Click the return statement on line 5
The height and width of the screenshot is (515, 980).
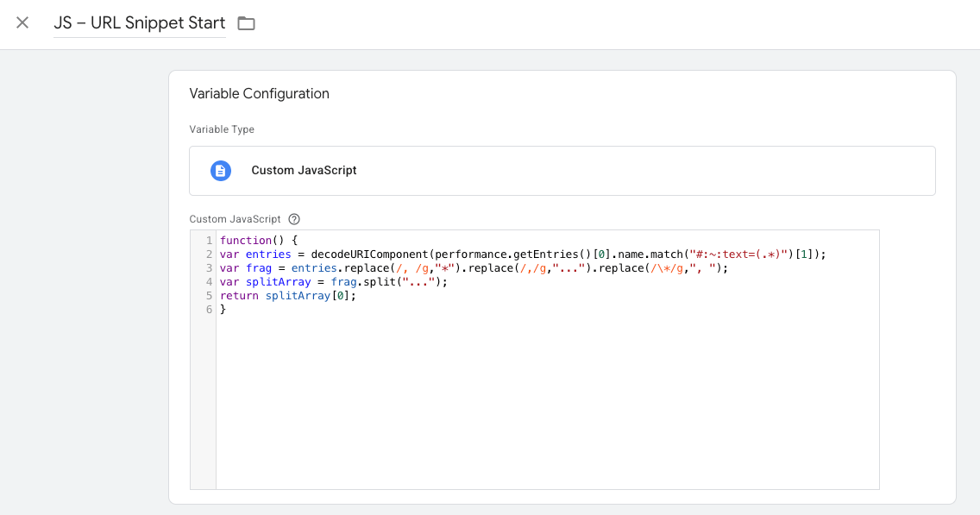click(x=239, y=295)
